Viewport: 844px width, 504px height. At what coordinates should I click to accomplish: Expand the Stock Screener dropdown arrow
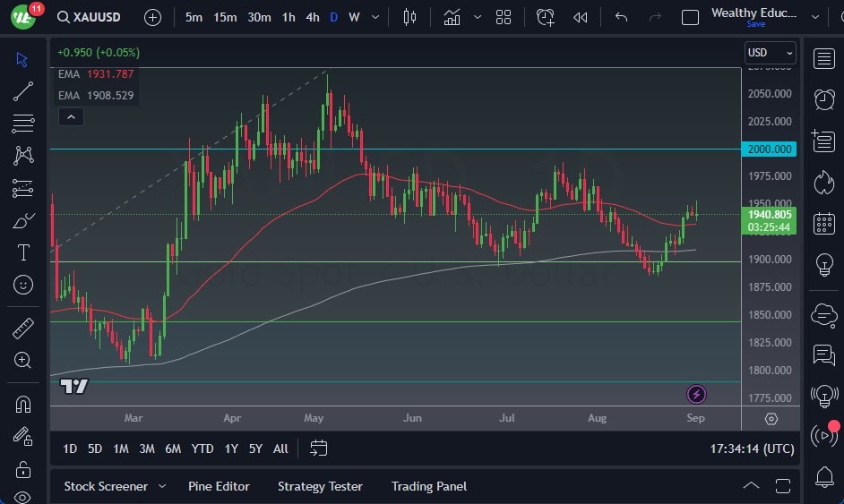pyautogui.click(x=162, y=486)
